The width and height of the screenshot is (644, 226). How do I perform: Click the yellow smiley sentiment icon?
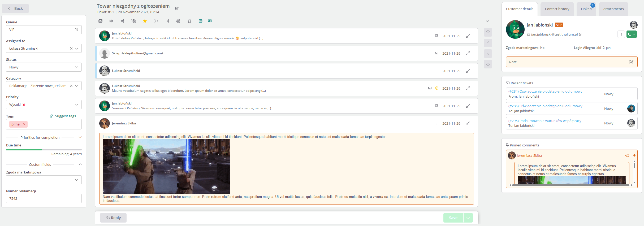coord(437,88)
